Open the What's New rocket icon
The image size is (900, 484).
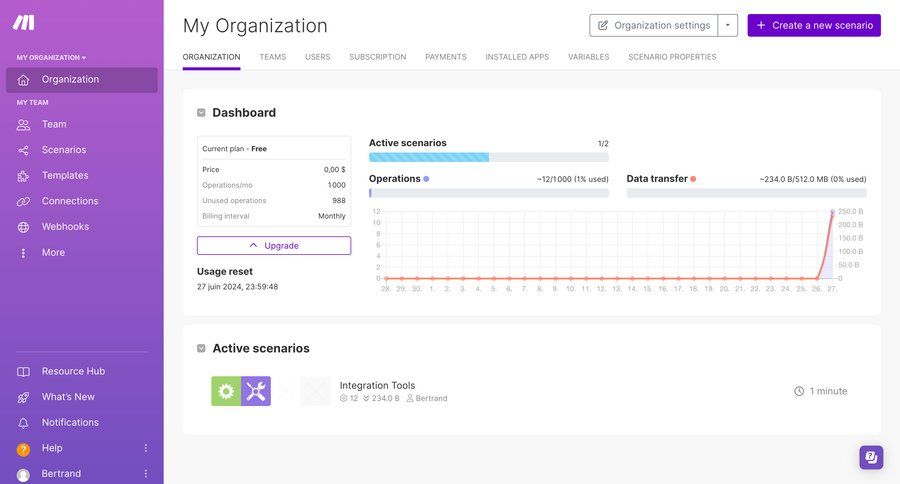(23, 397)
